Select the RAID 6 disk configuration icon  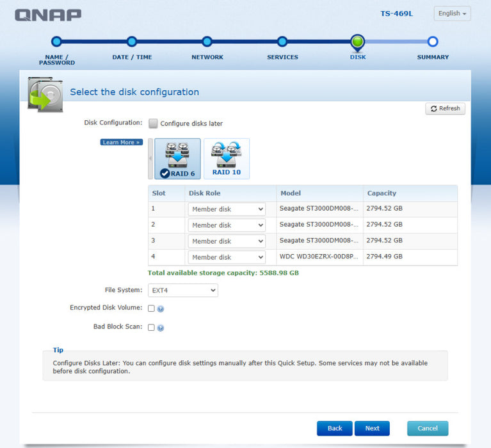[177, 159]
